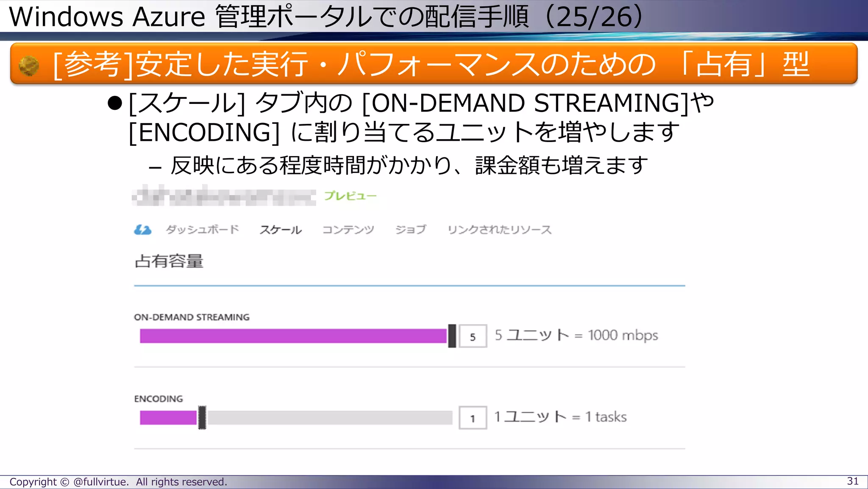Click the ENCODING slider handle
This screenshot has width=868, height=489.
click(x=202, y=418)
